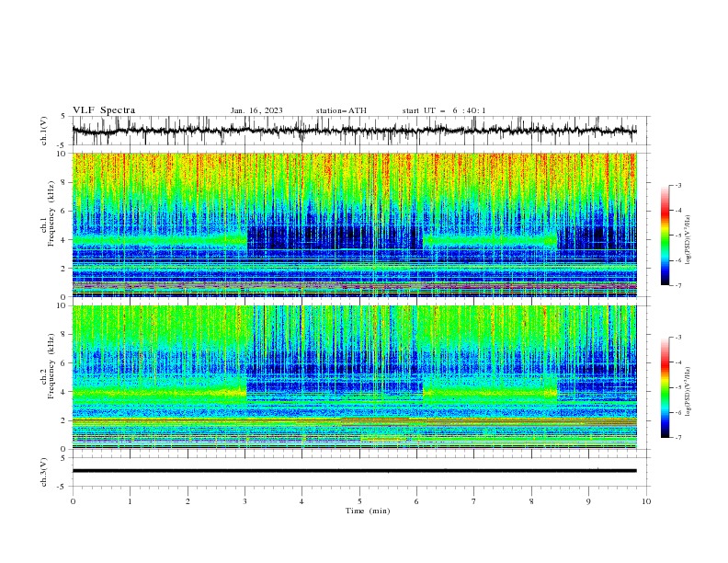Screen dimensions: 728x563
Task: Click the ch.2 frequency tick "8"
Action: 64,335
